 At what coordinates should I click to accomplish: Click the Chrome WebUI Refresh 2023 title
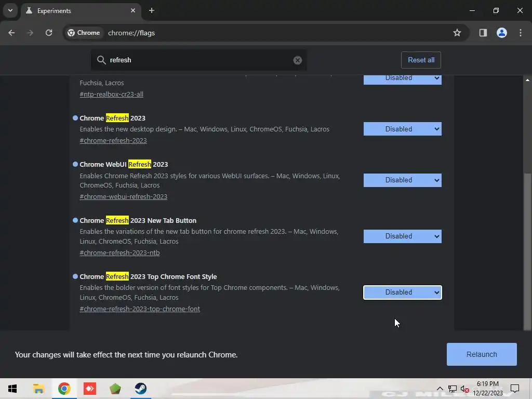[x=124, y=165]
